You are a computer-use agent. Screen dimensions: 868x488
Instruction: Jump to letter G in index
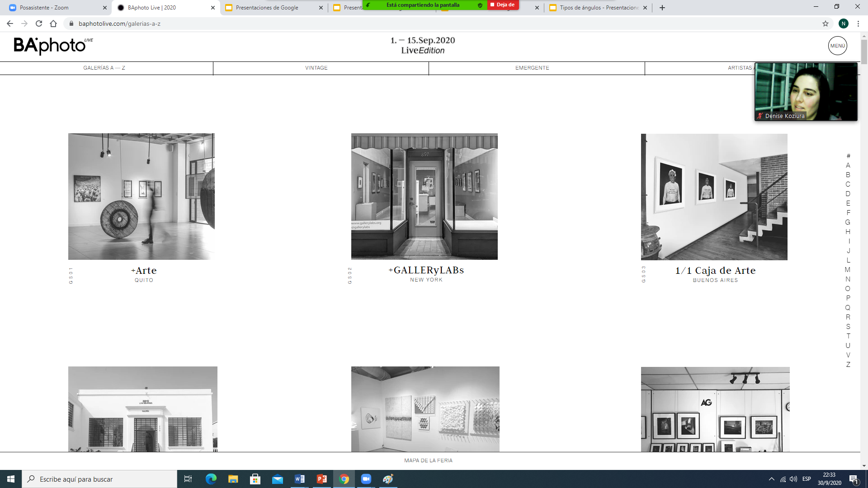(x=848, y=222)
